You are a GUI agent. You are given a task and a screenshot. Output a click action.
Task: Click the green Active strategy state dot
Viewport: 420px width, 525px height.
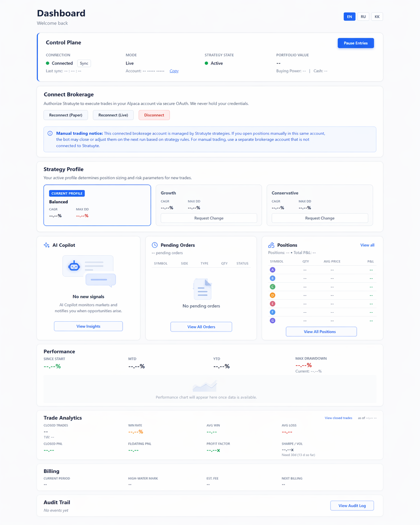click(x=206, y=63)
